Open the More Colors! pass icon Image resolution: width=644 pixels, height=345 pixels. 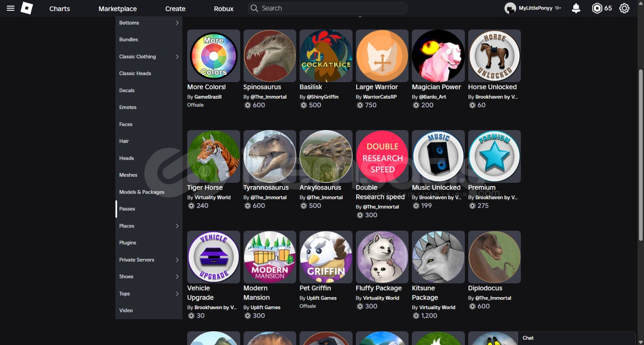(x=214, y=56)
